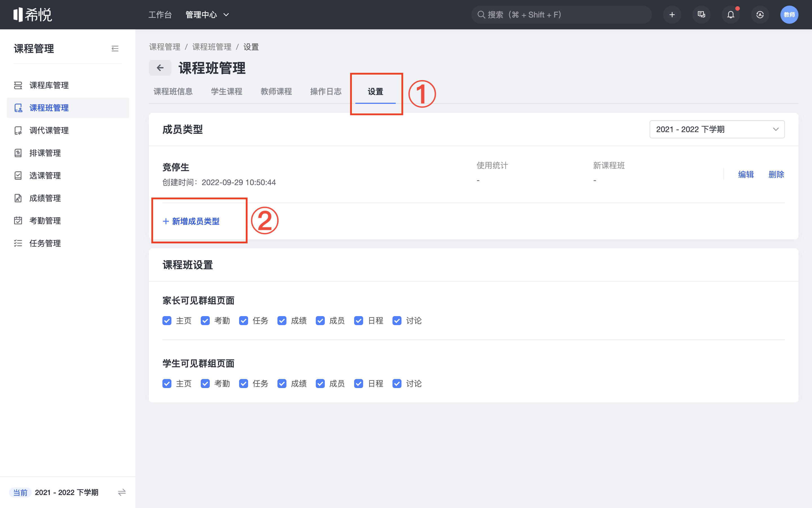Open 选课管理 in sidebar

(68, 175)
